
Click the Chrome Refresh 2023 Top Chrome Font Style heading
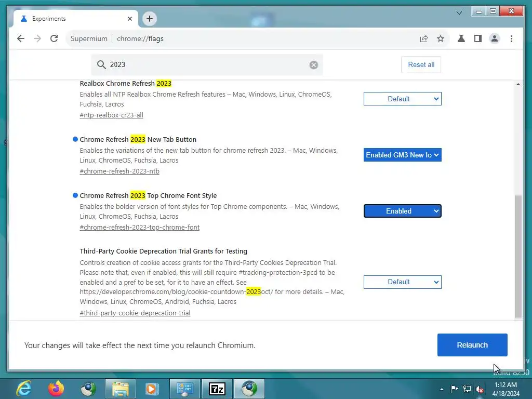point(148,196)
